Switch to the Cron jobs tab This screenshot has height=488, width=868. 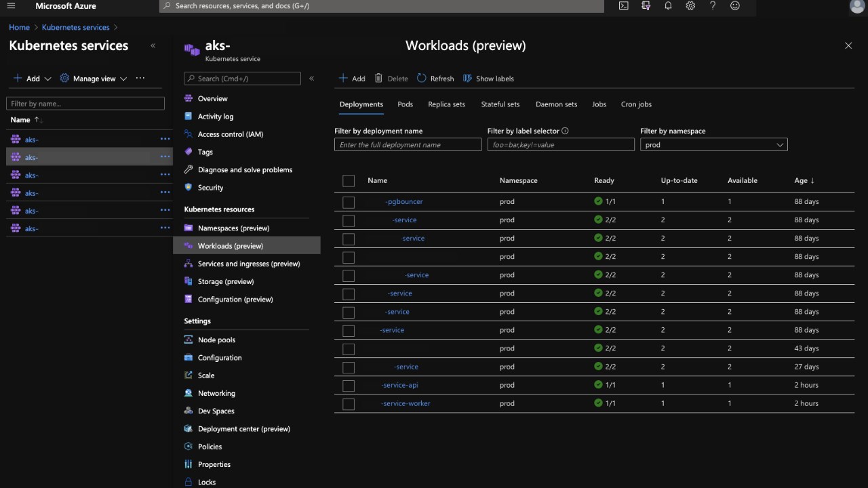click(636, 104)
